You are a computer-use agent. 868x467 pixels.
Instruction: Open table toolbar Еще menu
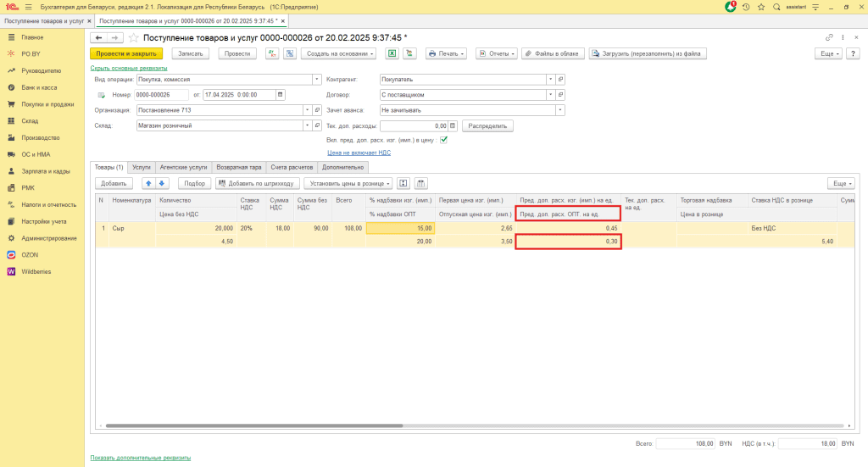tap(841, 183)
